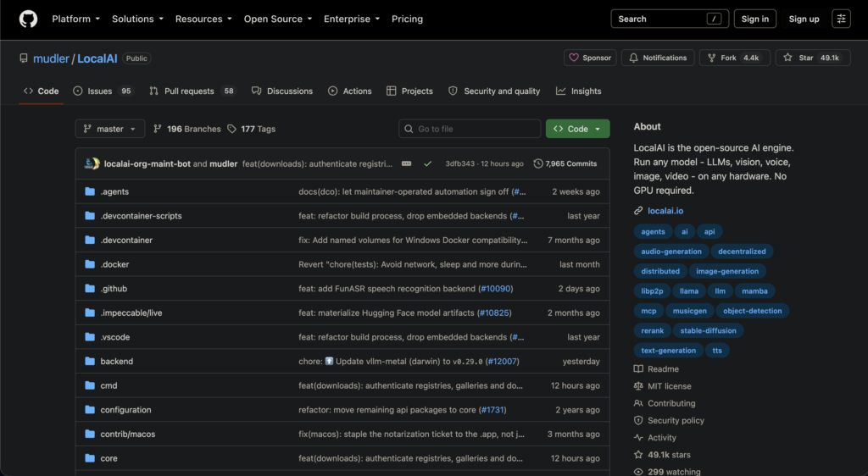Open Notifications bell button

click(x=658, y=58)
